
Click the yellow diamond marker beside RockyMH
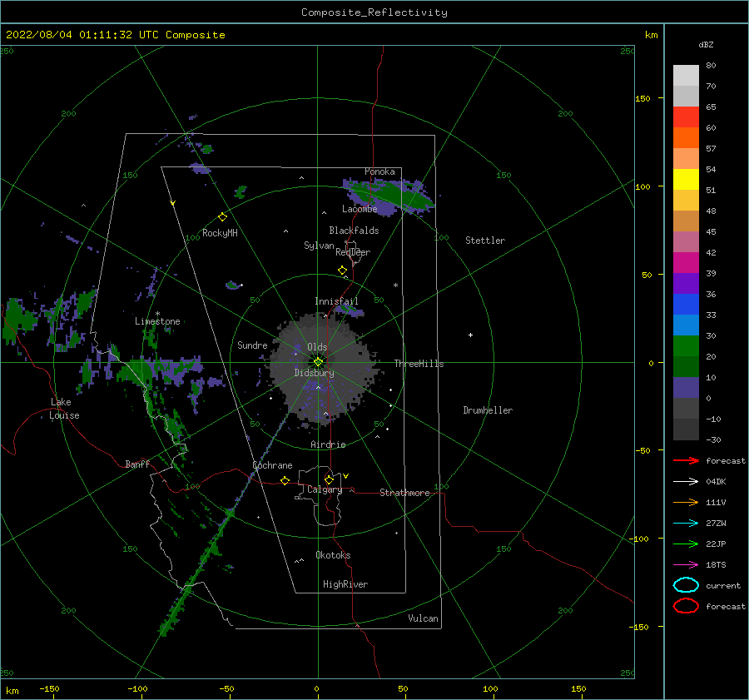pyautogui.click(x=222, y=217)
